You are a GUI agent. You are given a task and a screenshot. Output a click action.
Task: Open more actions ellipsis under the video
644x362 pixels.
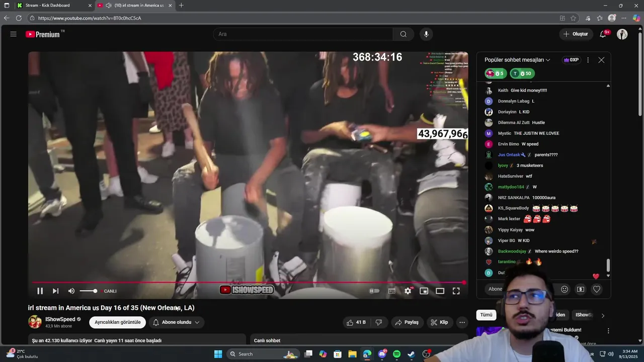click(x=462, y=322)
